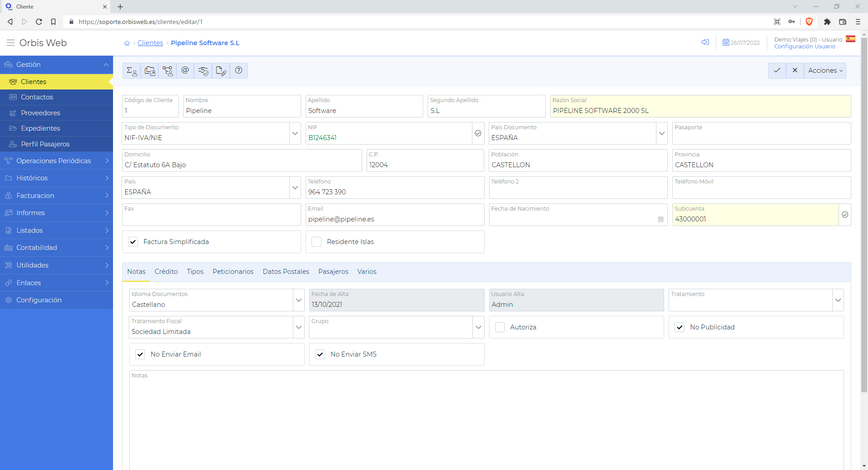Bookmark this page in the browser

pos(53,22)
